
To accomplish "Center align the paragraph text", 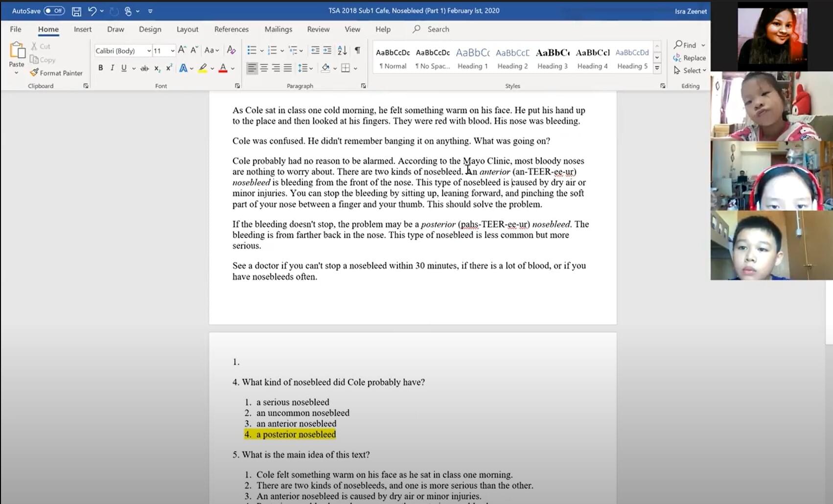I will point(264,68).
